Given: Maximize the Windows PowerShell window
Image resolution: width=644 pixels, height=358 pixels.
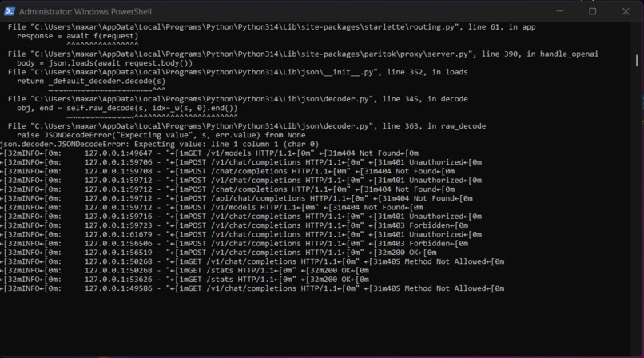Looking at the screenshot, I should [x=592, y=11].
